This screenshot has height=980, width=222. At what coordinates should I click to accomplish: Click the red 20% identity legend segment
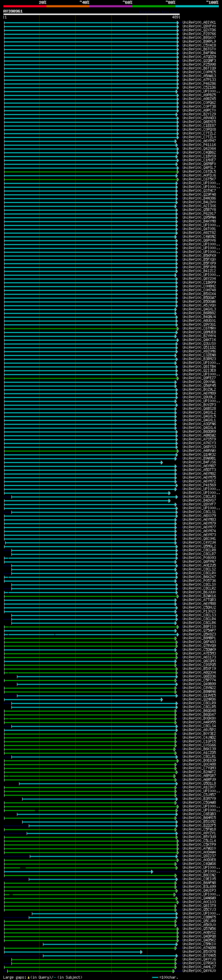[25, 6]
